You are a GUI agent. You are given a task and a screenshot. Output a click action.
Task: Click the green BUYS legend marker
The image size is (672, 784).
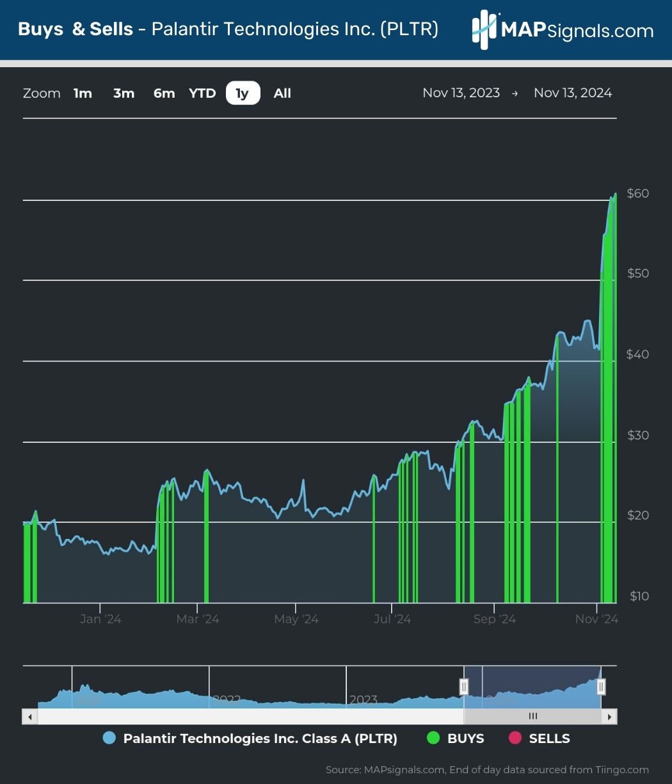[433, 739]
